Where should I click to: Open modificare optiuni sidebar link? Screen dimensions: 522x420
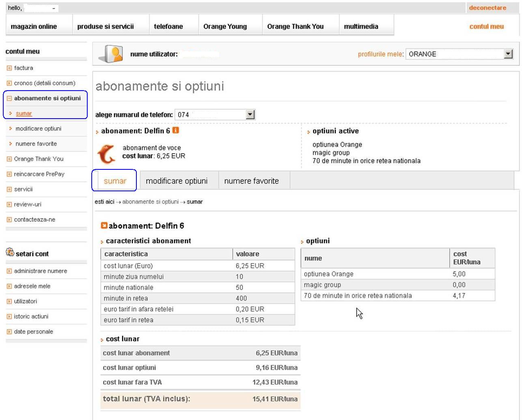coord(38,129)
